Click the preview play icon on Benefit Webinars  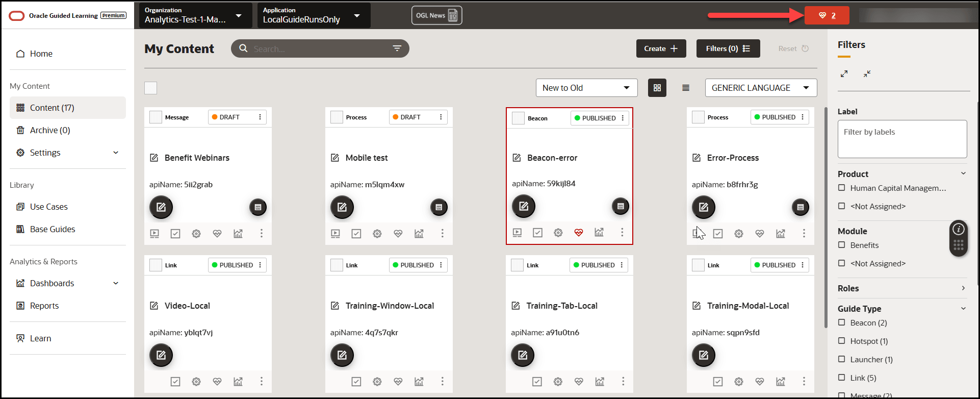154,234
